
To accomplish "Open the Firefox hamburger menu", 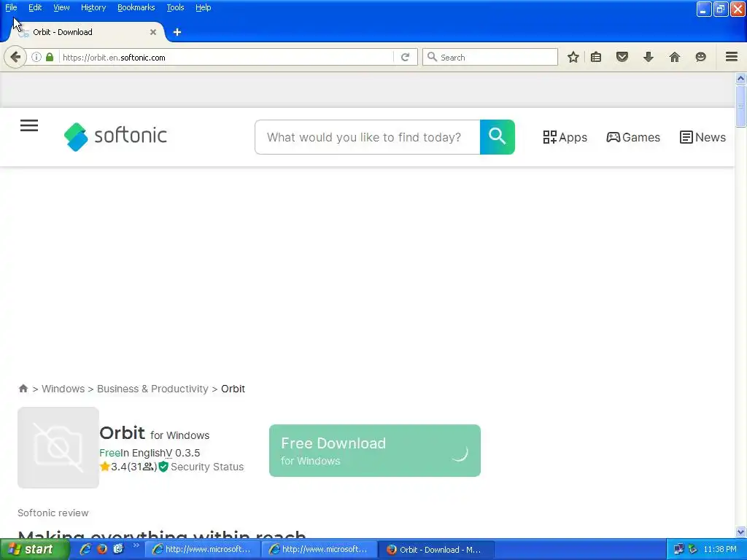I will 732,57.
